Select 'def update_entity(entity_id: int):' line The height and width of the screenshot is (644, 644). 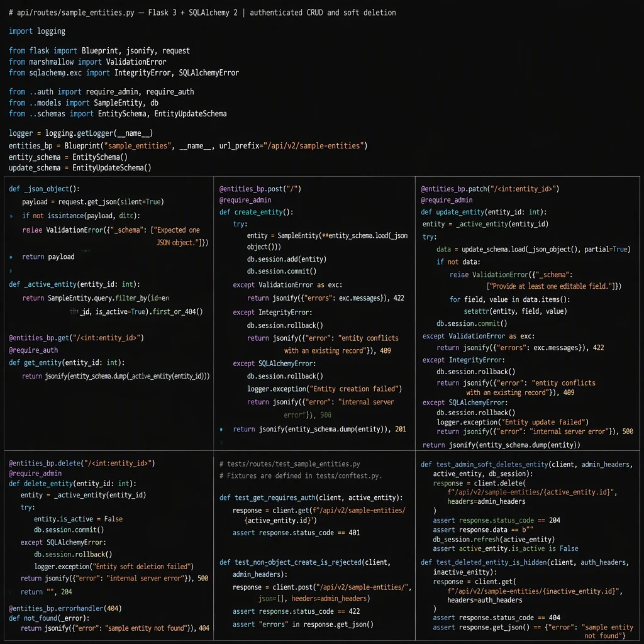click(484, 212)
